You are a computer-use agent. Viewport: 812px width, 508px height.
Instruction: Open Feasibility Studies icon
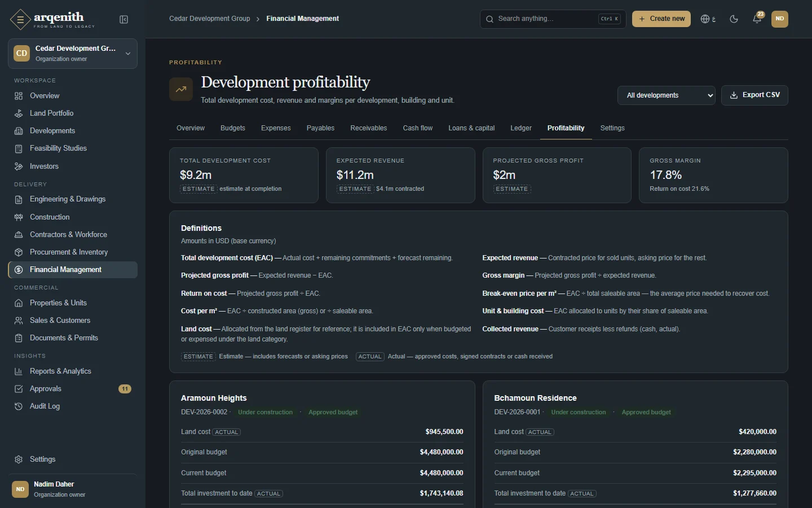[19, 148]
